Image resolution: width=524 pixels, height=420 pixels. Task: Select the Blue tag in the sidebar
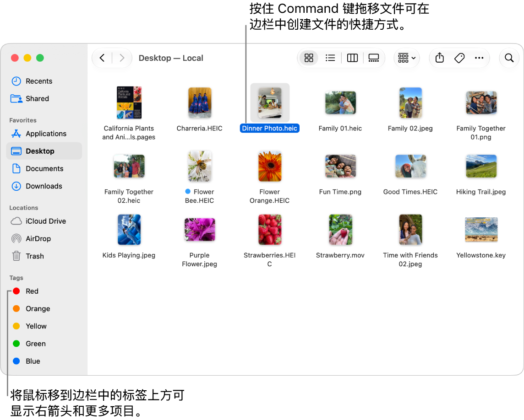[x=44, y=361]
